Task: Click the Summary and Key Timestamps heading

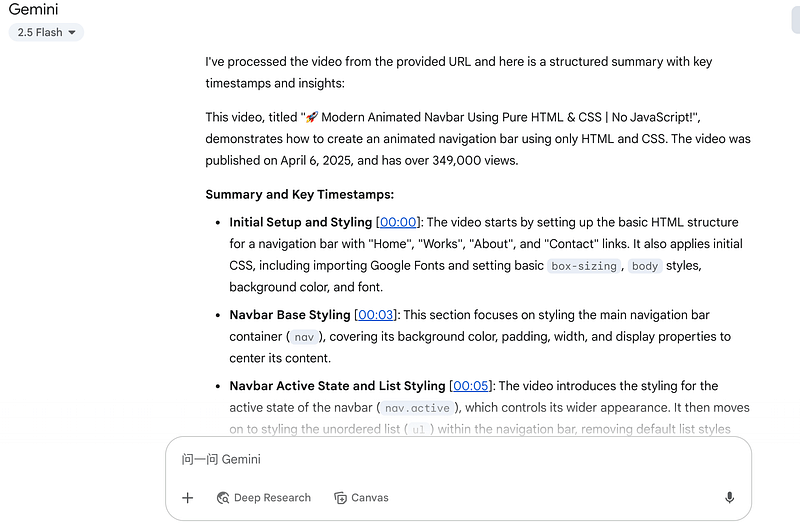Action: (x=299, y=194)
